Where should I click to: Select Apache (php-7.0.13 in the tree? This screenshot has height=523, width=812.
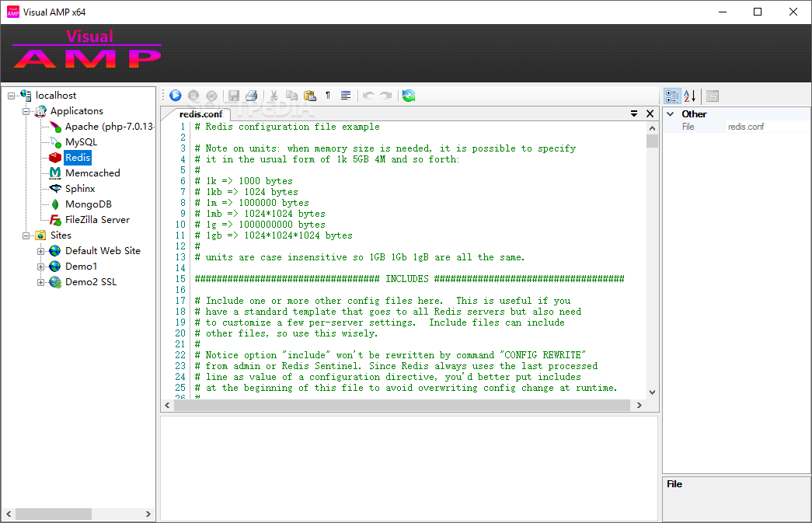click(110, 127)
